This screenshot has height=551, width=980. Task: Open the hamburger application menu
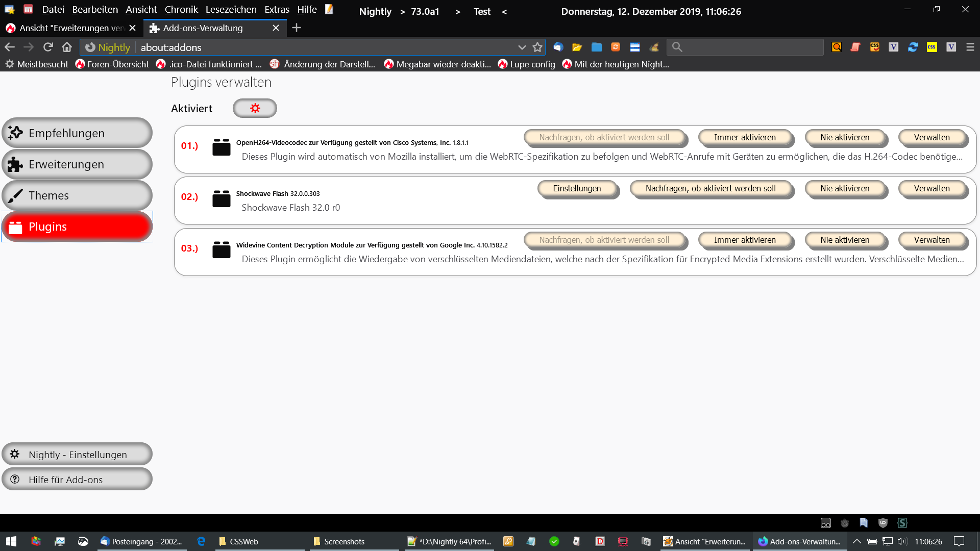coord(970,47)
